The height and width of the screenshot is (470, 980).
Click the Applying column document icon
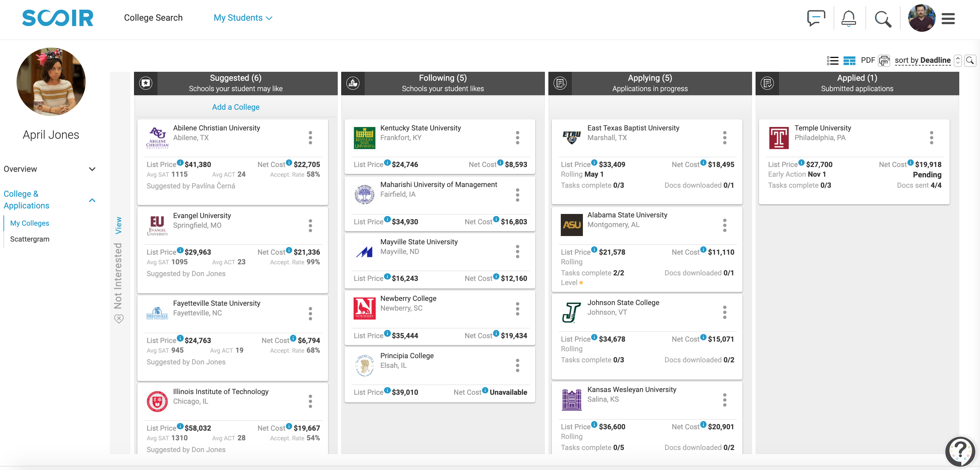pyautogui.click(x=560, y=83)
